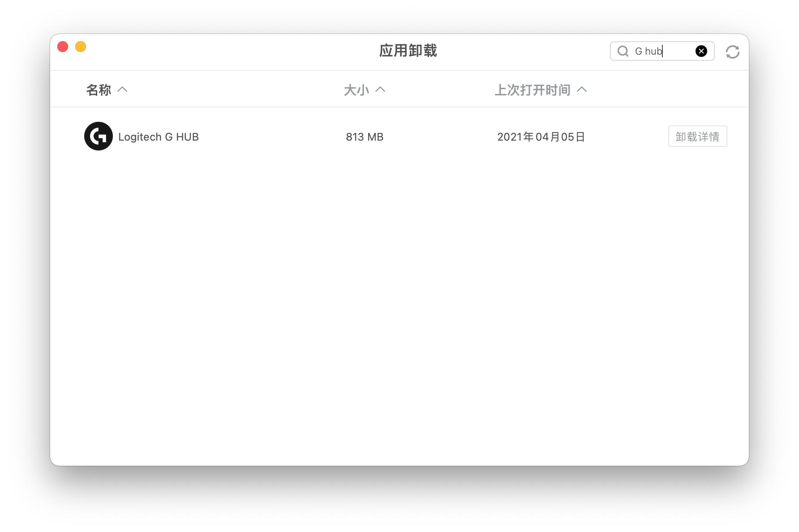Screen dimensions: 799x532
Task: Open 卸载详情 for Logitech G HUB
Action: pyautogui.click(x=697, y=136)
